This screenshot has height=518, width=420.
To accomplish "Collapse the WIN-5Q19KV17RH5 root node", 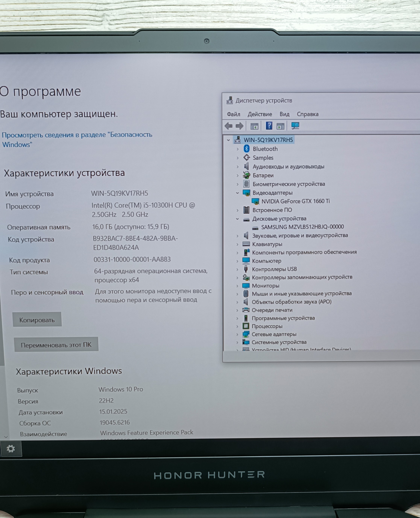I will coord(228,140).
